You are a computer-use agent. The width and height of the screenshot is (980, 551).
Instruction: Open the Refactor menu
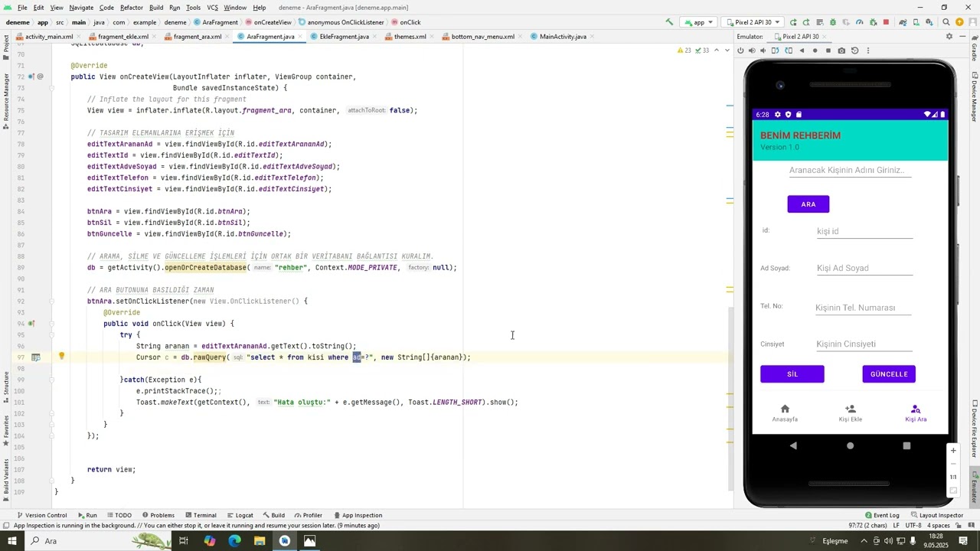pos(131,8)
